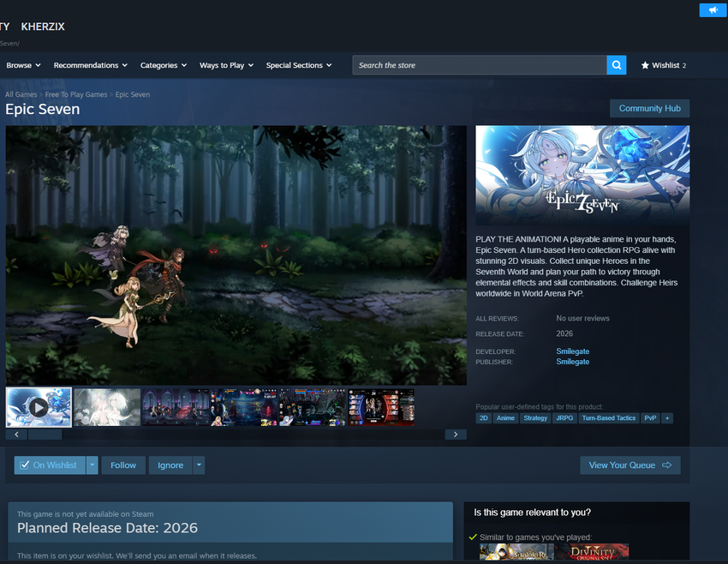Click the main forest screenshot viewer
Viewport: 728px width, 564px height.
point(236,255)
